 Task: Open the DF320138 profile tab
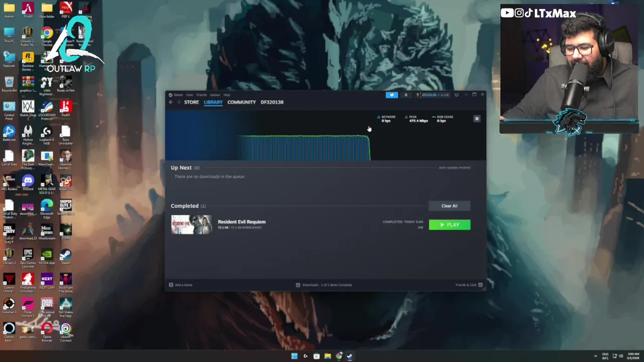tap(272, 102)
